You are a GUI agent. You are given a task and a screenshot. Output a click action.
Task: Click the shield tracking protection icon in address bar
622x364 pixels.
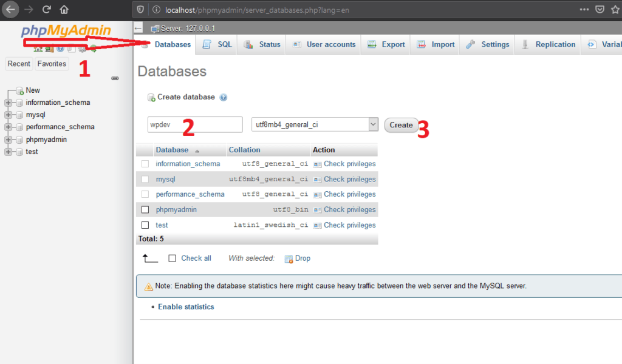tap(140, 10)
